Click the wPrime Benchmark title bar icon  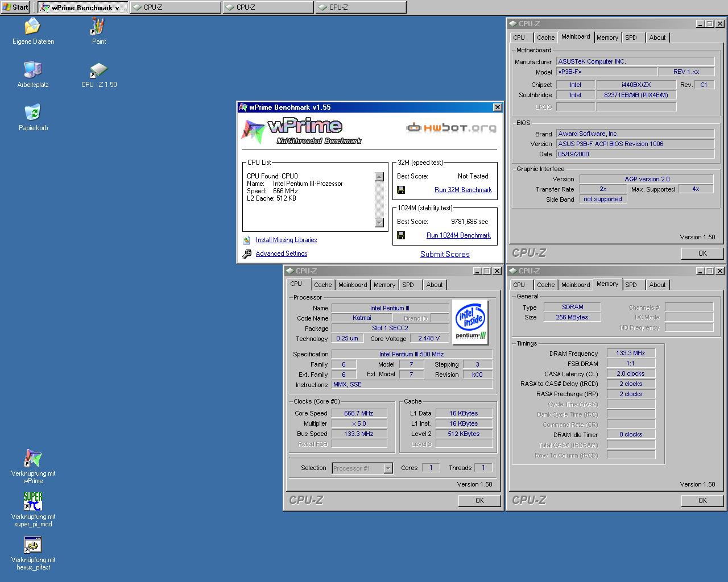point(243,107)
